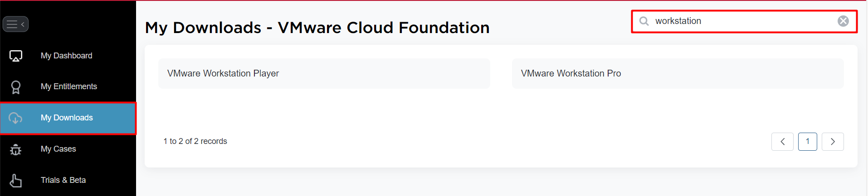Open the My Entitlements menu label
The width and height of the screenshot is (868, 196).
tap(69, 86)
